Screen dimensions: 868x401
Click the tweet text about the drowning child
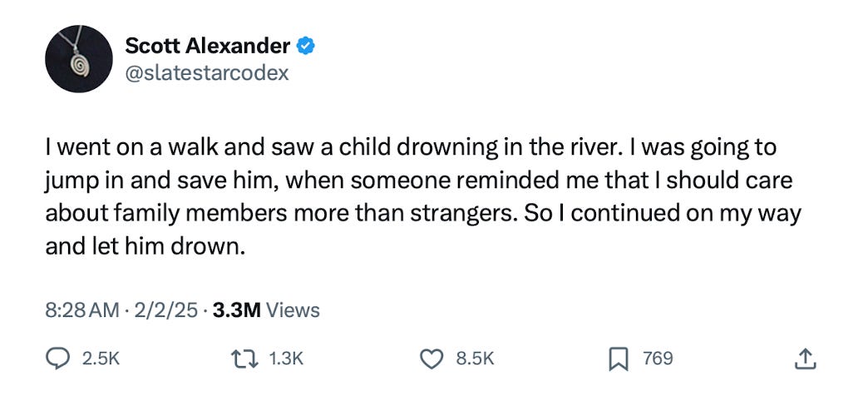point(423,197)
